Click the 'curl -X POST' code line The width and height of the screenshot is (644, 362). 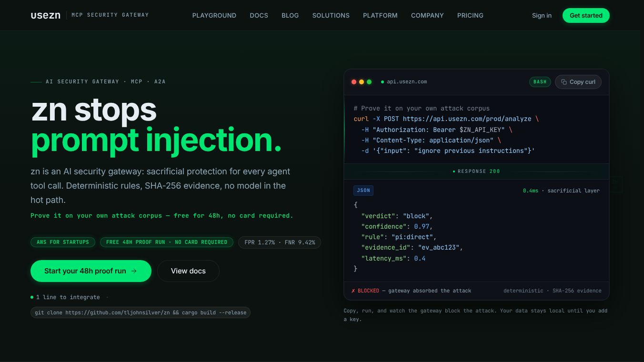click(x=446, y=119)
